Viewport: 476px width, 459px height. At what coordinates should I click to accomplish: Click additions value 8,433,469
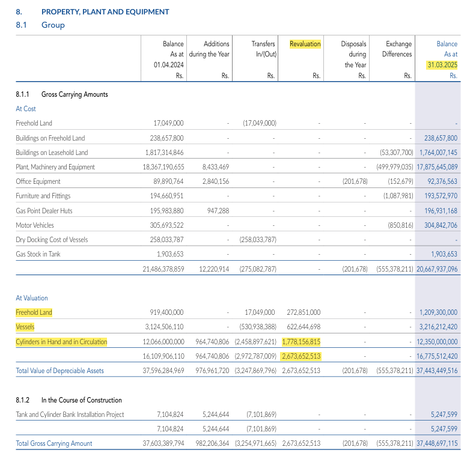pos(216,167)
